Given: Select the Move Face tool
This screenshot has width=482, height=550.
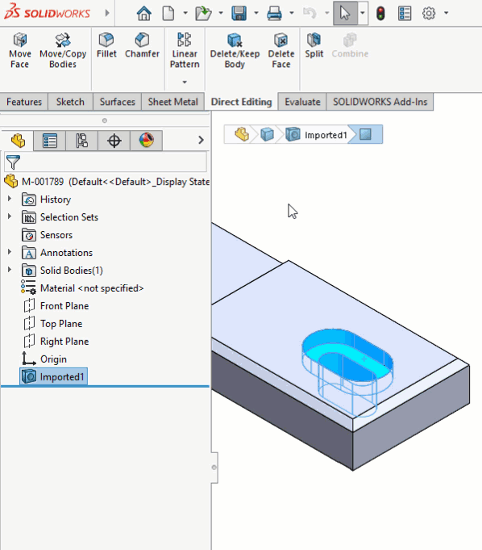Looking at the screenshot, I should coord(20,51).
